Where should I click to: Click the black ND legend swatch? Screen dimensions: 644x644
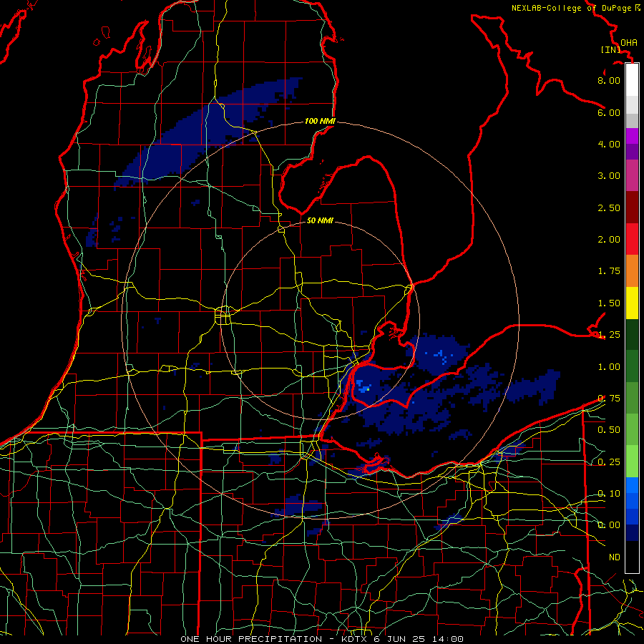pos(632,557)
